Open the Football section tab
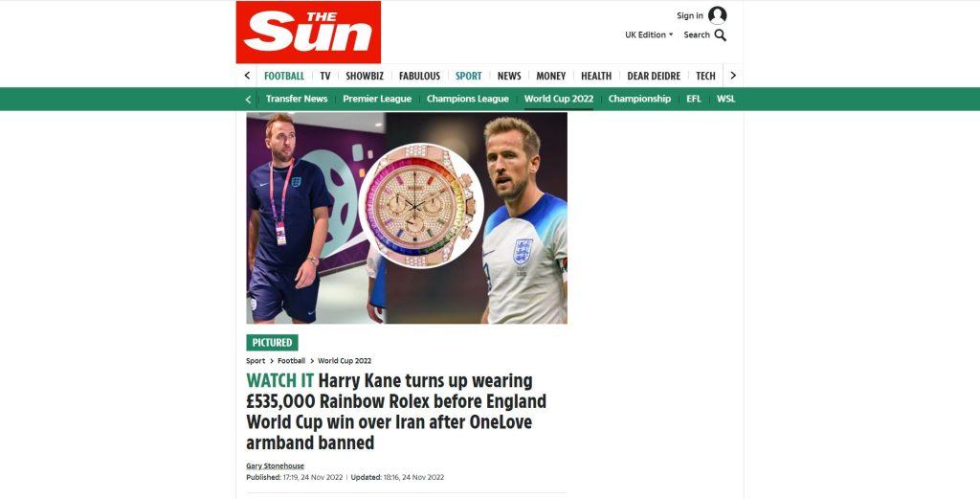 283,76
